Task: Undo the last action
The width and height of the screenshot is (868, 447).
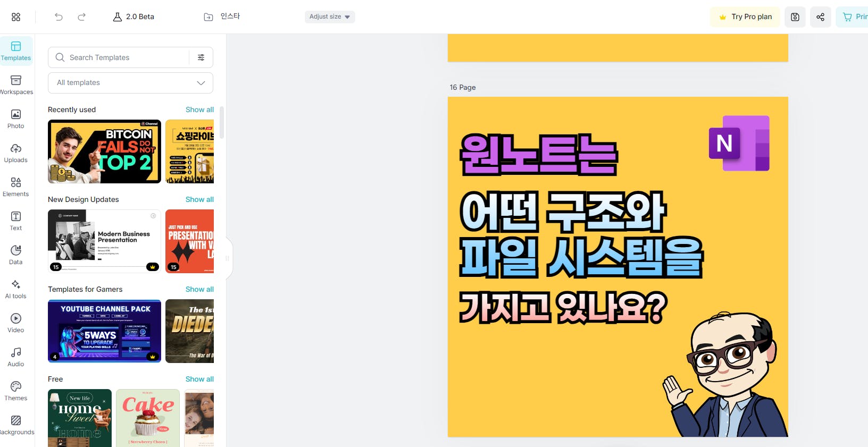Action: [x=59, y=17]
